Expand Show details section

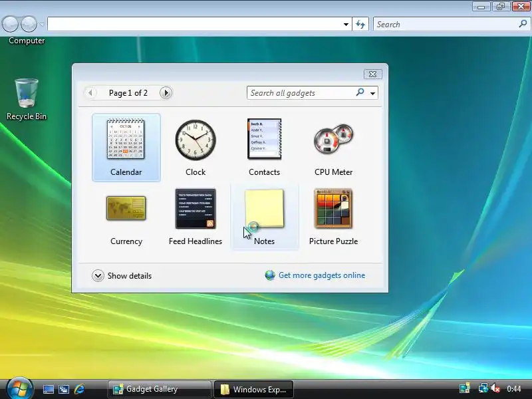click(x=122, y=275)
